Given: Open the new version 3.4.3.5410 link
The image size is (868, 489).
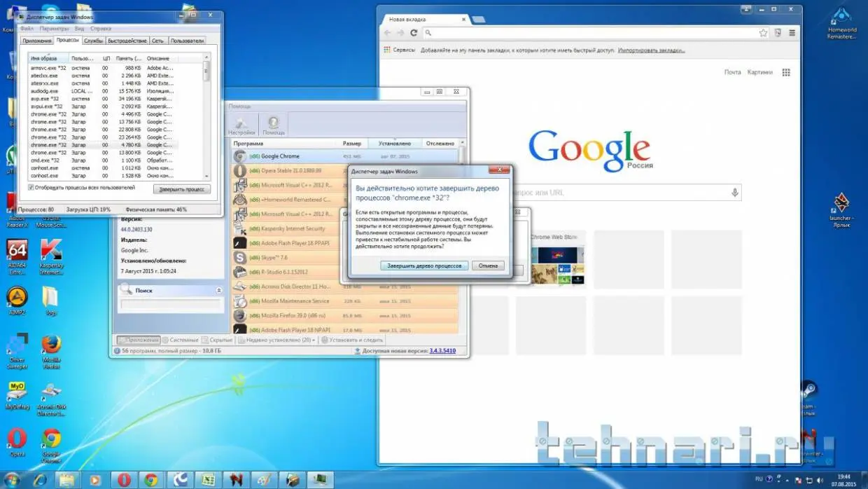Looking at the screenshot, I should [442, 350].
